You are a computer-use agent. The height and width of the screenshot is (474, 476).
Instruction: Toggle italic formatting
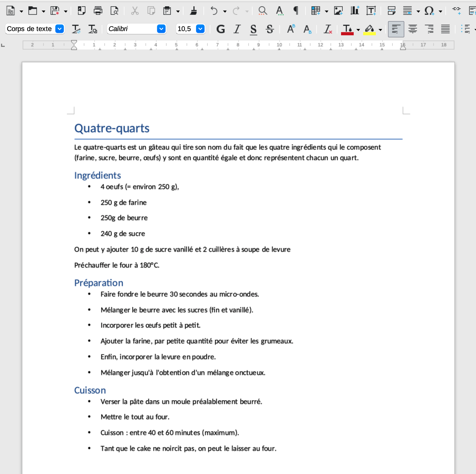click(x=237, y=29)
